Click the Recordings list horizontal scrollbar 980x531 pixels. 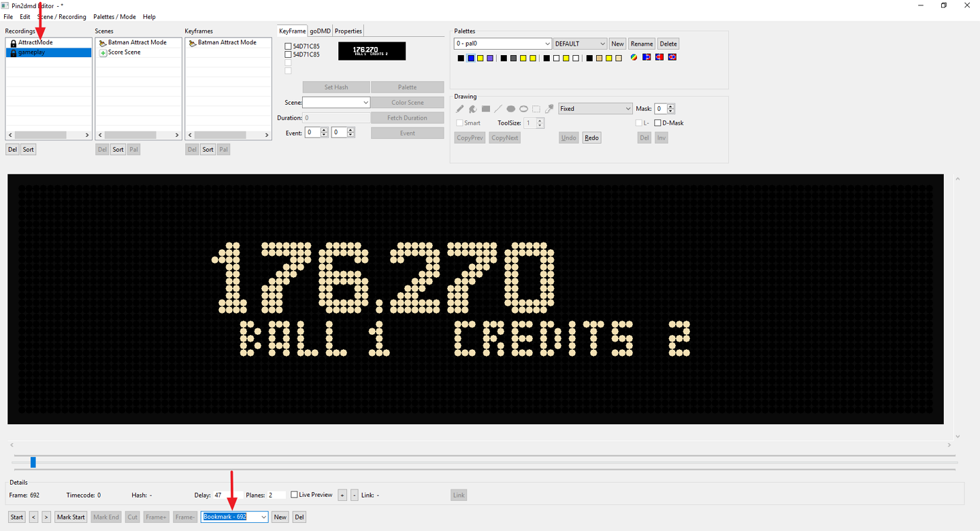click(x=48, y=135)
